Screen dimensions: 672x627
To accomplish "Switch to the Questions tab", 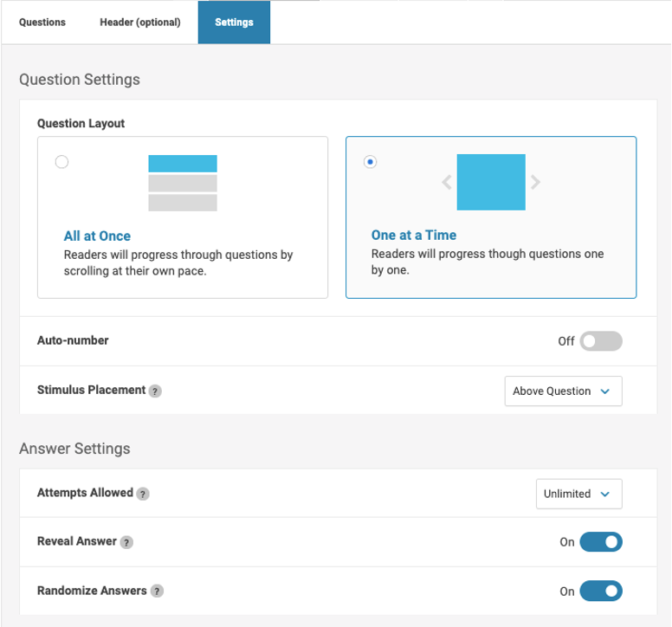I will 42,23.
